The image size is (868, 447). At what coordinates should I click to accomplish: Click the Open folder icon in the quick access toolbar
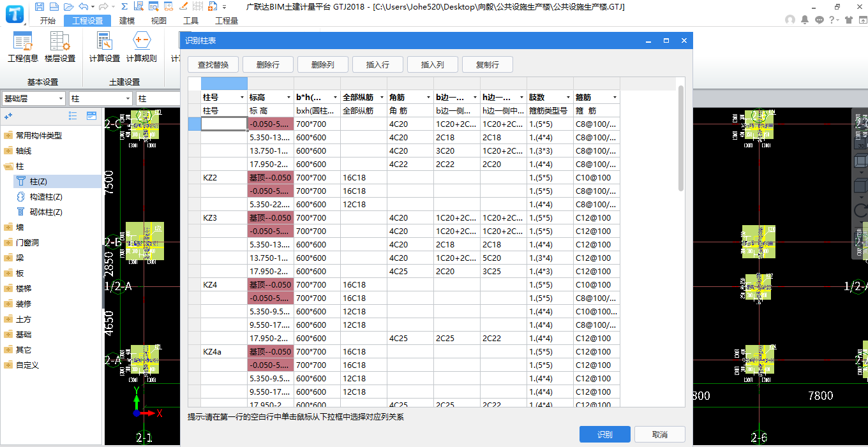tap(68, 6)
